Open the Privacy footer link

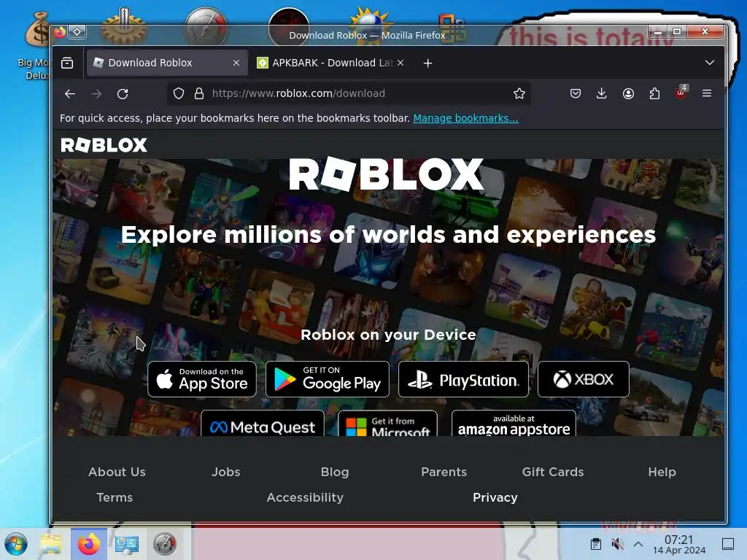495,497
